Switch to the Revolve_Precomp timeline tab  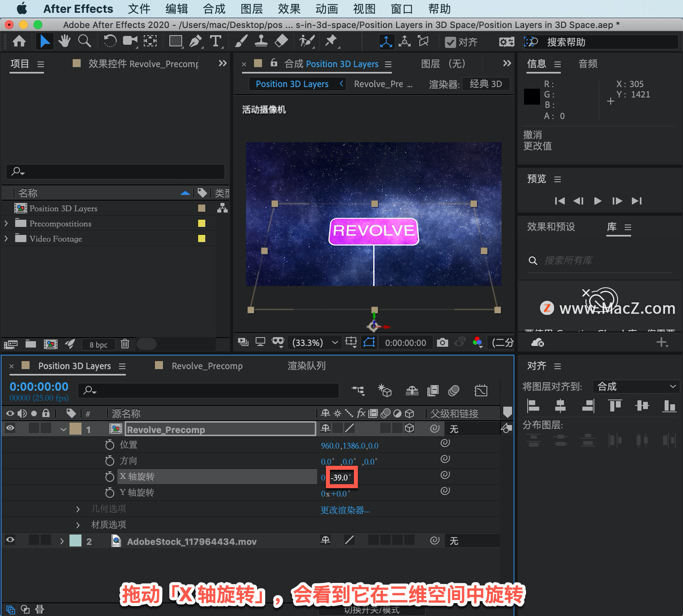pos(207,366)
